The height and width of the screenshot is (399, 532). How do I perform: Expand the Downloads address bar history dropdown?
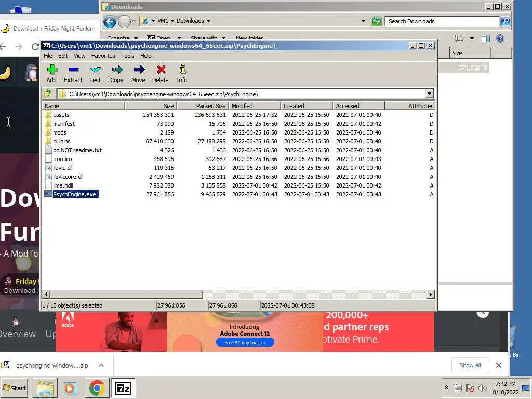(363, 21)
